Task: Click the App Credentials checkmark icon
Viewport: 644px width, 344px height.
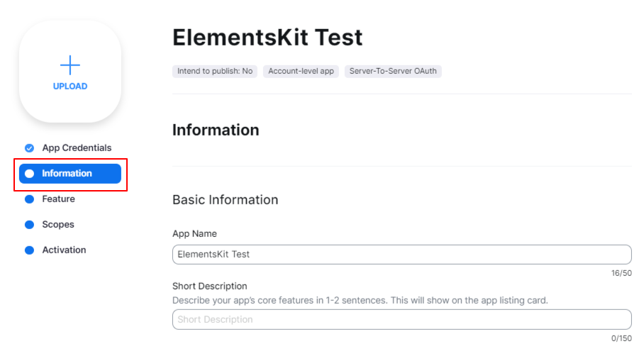Action: point(29,148)
